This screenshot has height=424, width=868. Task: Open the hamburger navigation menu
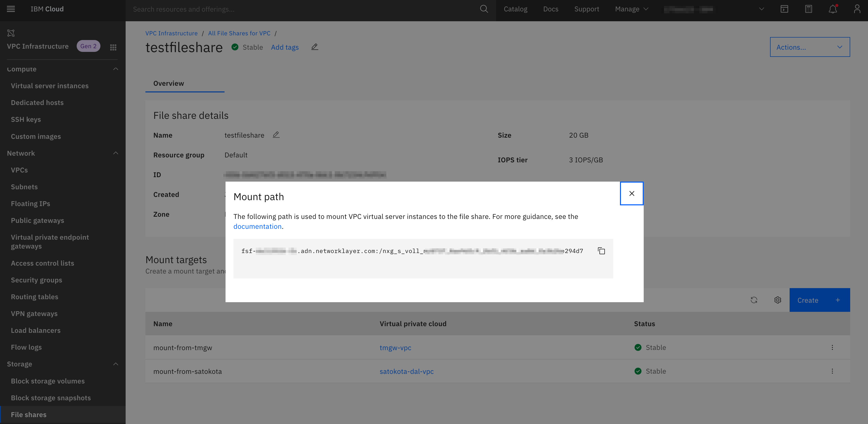(x=11, y=9)
